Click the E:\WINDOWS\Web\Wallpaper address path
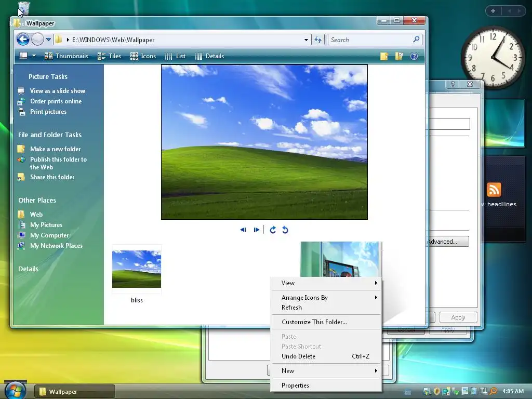The height and width of the screenshot is (399, 532). coord(113,39)
